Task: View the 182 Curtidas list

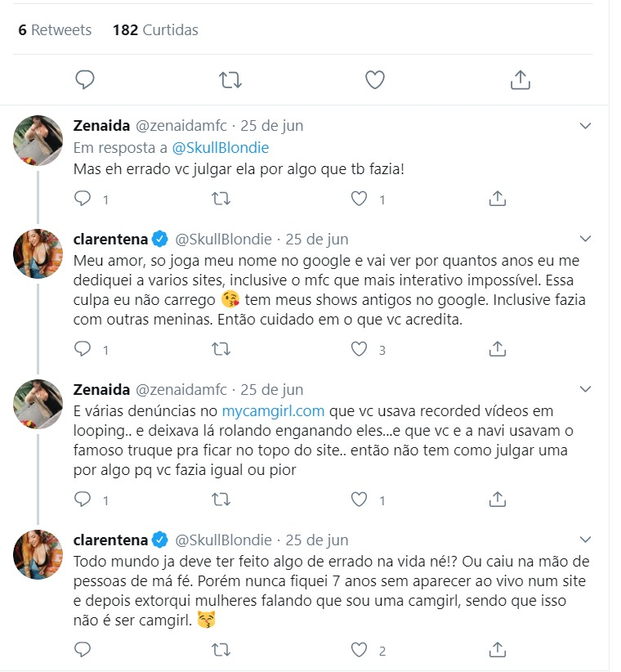Action: pos(155,30)
